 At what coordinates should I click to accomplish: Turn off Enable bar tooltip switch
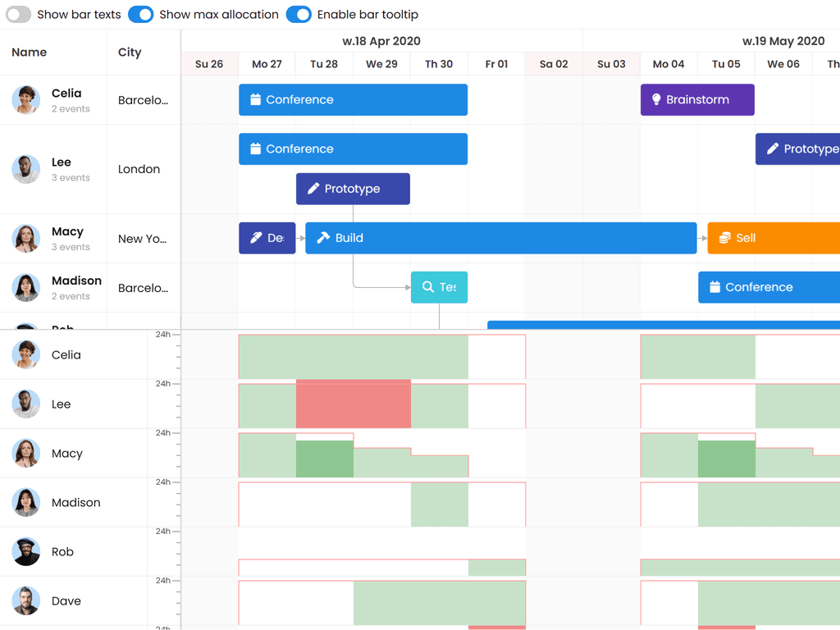coord(299,15)
